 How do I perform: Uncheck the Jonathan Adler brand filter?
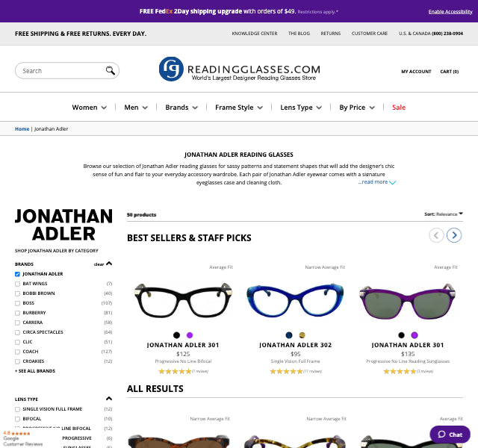click(x=17, y=274)
